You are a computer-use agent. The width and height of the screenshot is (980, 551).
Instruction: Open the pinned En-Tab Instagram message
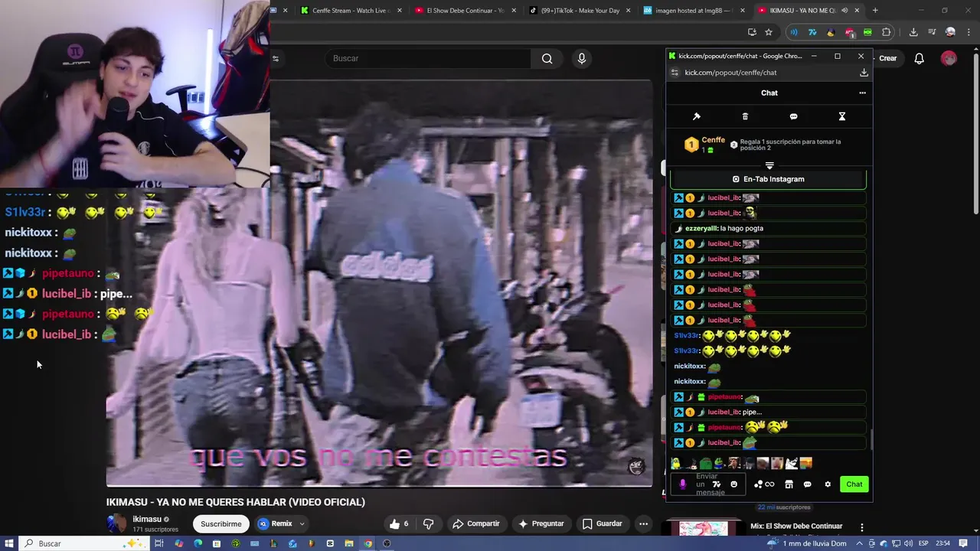pos(768,179)
